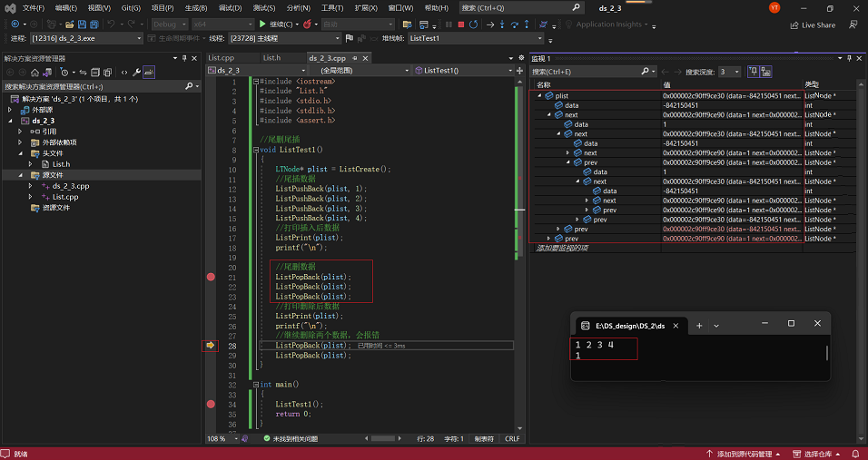Click Add to Source Control in status bar

pyautogui.click(x=744, y=454)
